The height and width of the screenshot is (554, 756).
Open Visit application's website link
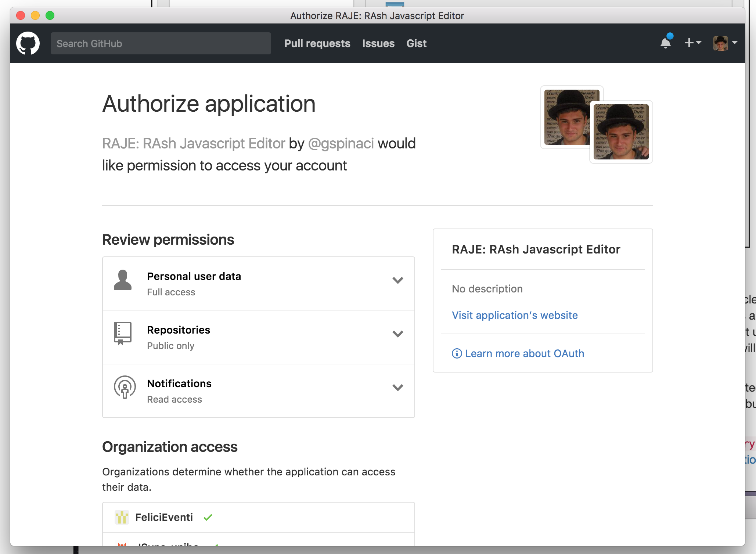pyautogui.click(x=515, y=315)
